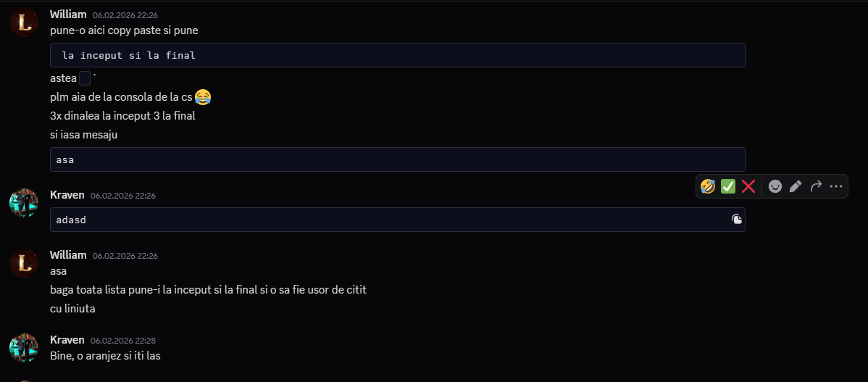
Task: Click the pencil edit message icon
Action: click(x=796, y=186)
